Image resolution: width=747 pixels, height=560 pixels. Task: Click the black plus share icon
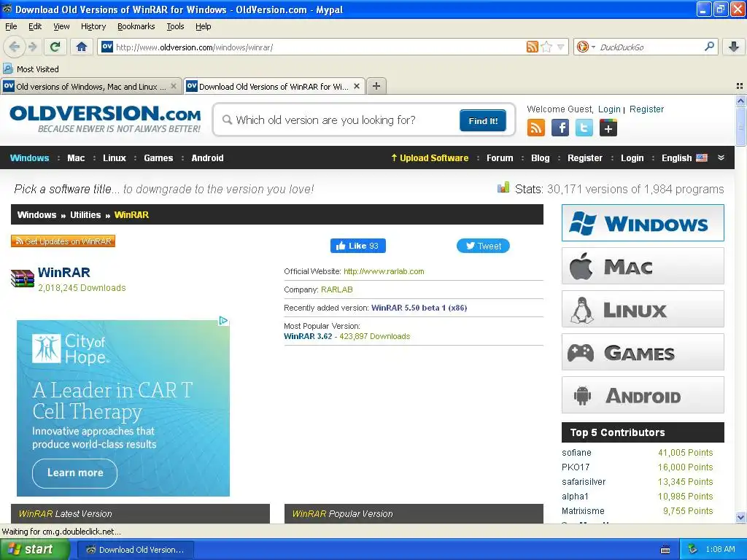pos(608,128)
